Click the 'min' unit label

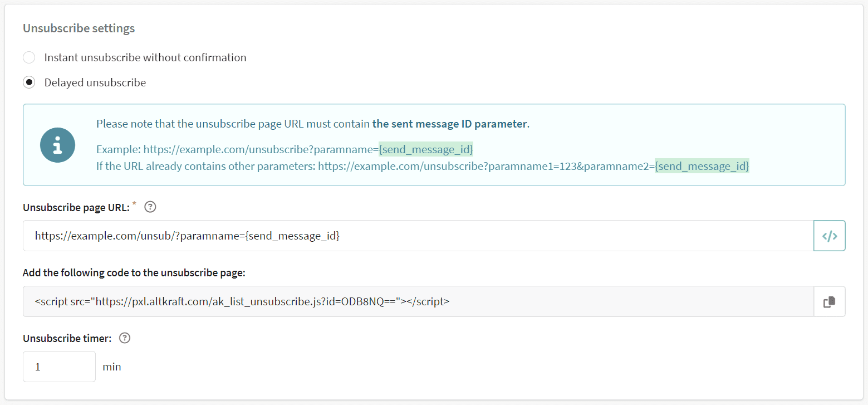pos(112,367)
